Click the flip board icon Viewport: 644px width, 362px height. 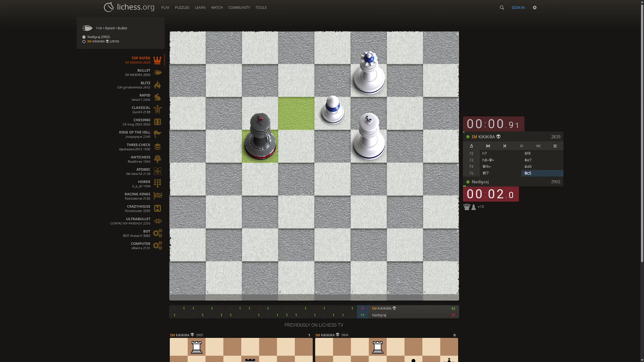click(471, 146)
